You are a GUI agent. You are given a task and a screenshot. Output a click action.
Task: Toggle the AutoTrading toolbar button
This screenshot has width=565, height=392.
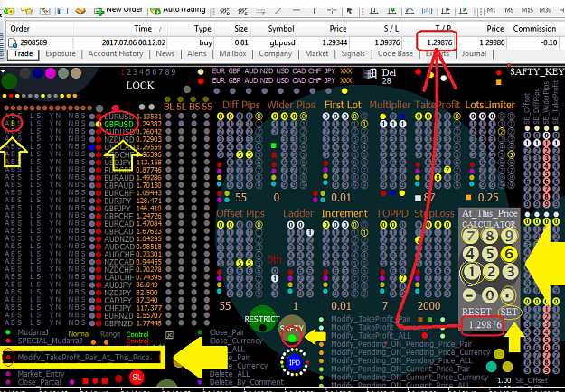(178, 11)
